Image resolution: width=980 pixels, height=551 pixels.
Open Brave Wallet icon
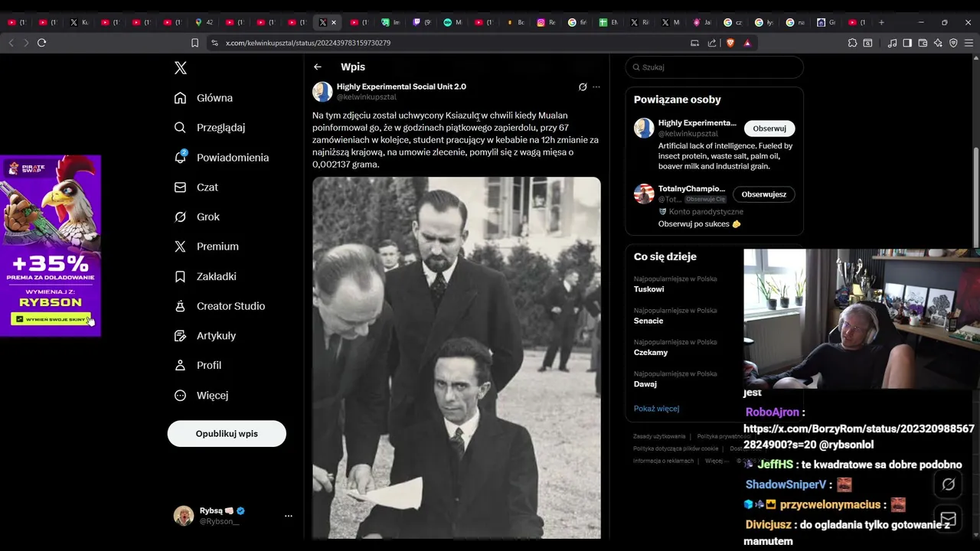pyautogui.click(x=923, y=43)
